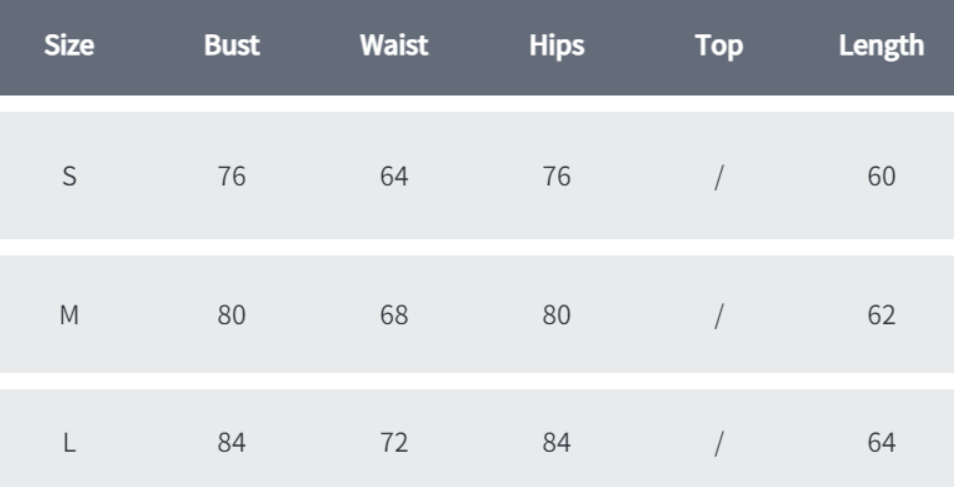Screen dimensions: 954x487
Task: Click the length value 60
Action: [x=881, y=177]
